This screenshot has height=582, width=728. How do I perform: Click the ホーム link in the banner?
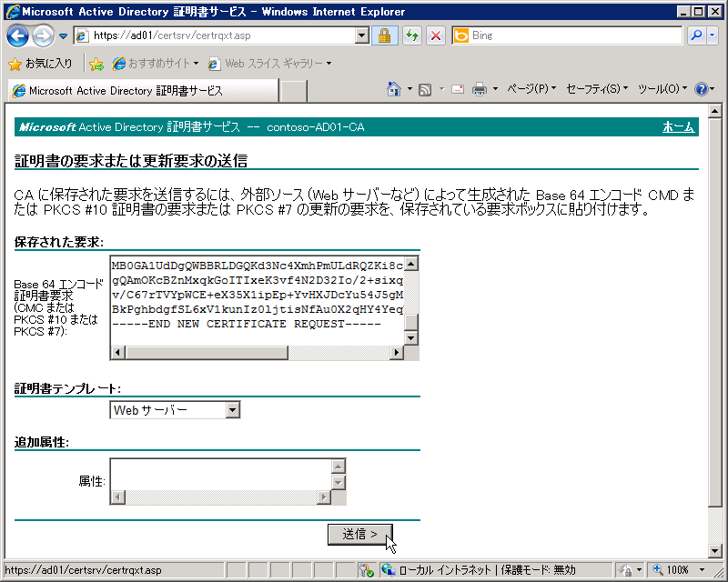(x=678, y=126)
